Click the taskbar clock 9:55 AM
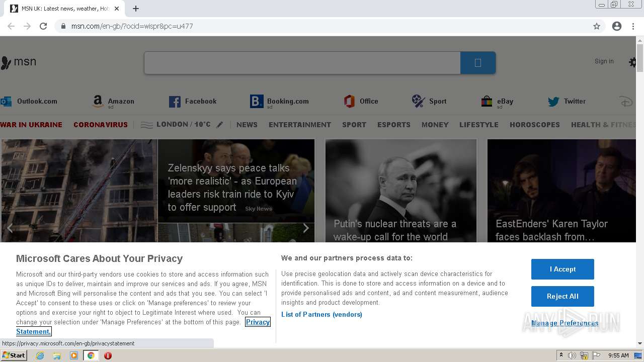Viewport: 644px width, 362px height. 618,355
